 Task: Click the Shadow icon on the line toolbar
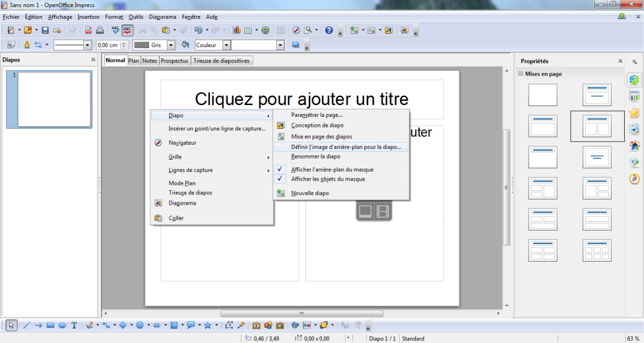295,45
